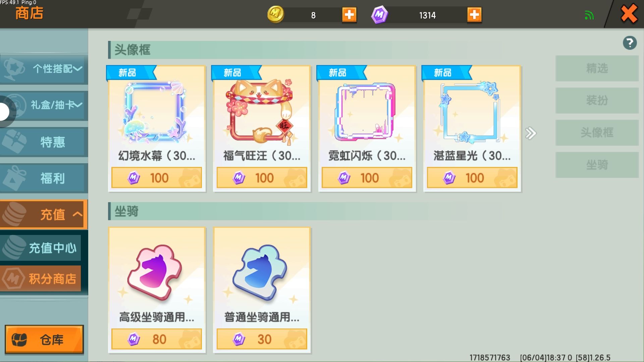Buy 幻境水幕 frame for 100 gems

(157, 178)
